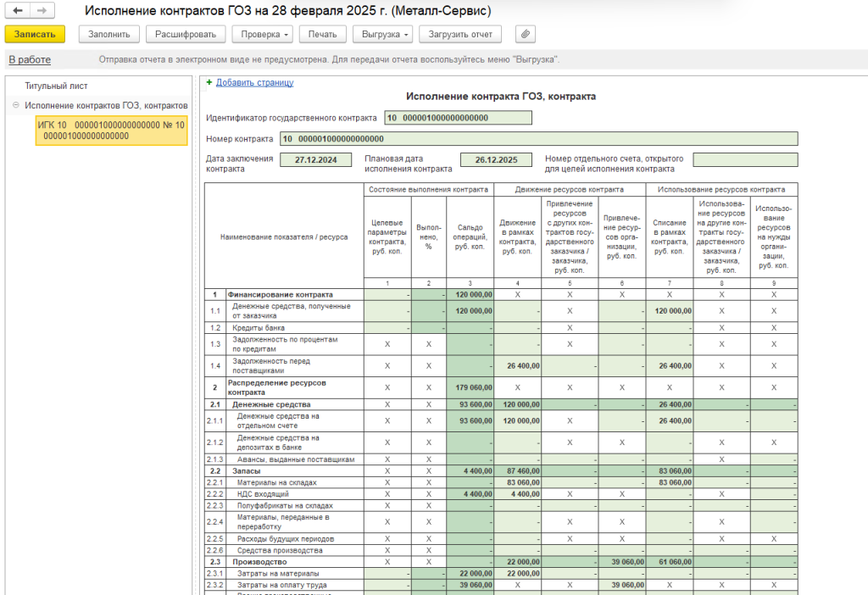Click the 120 000,00 списание cell in row 1.1

[670, 311]
